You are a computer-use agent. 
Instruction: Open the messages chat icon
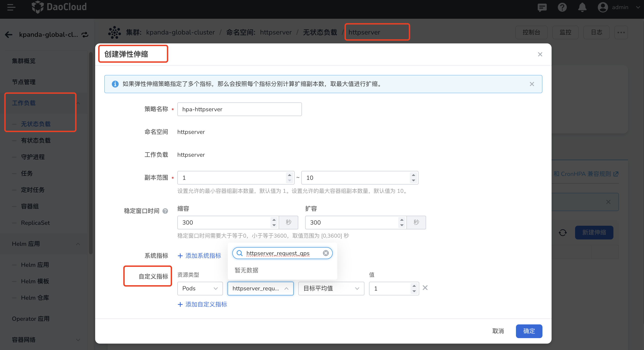click(x=542, y=7)
